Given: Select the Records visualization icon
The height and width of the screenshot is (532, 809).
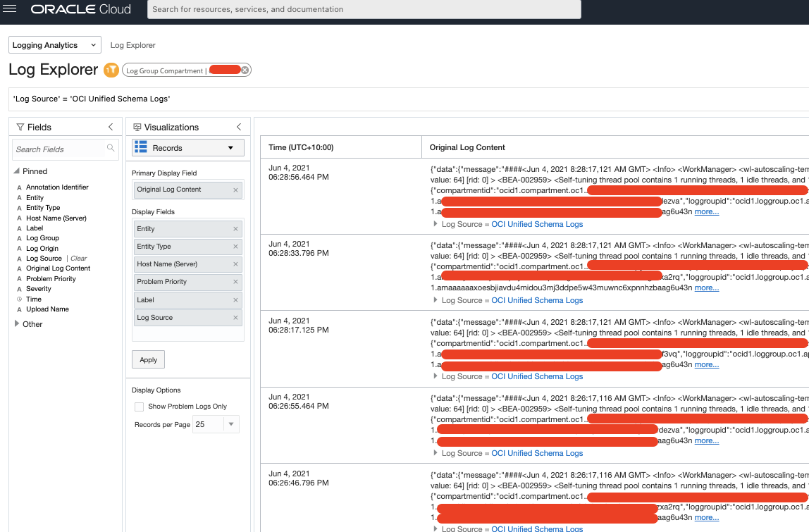Looking at the screenshot, I should (141, 148).
